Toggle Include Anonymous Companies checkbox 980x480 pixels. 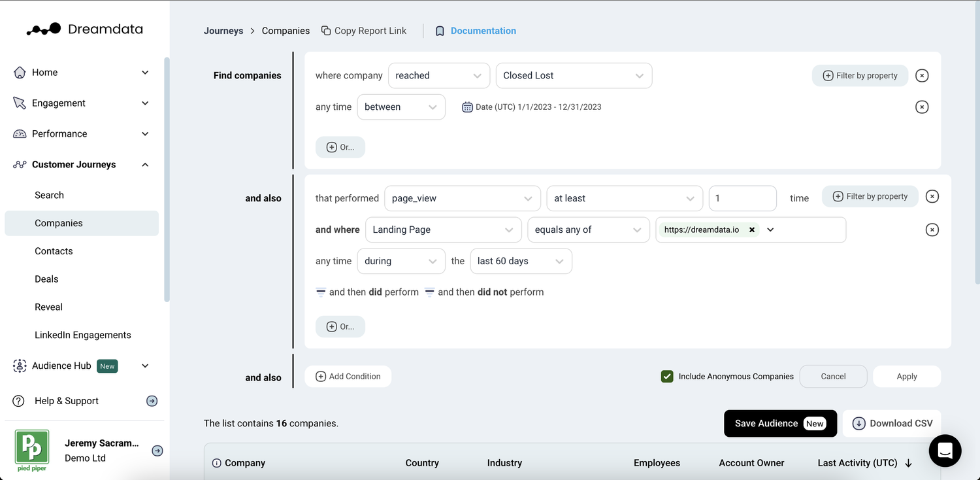point(667,377)
